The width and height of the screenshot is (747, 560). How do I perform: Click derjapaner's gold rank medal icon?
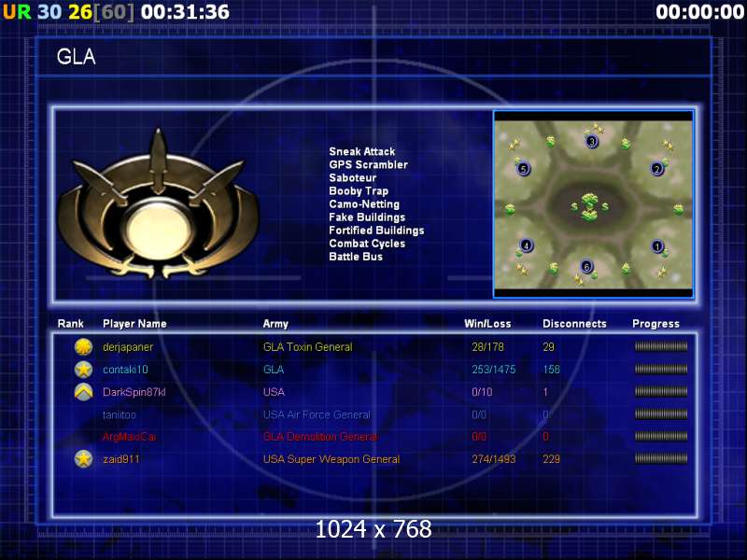(83, 347)
